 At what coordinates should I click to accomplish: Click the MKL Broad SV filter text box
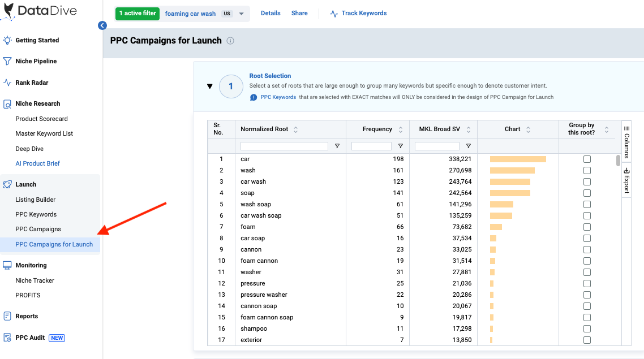(437, 146)
